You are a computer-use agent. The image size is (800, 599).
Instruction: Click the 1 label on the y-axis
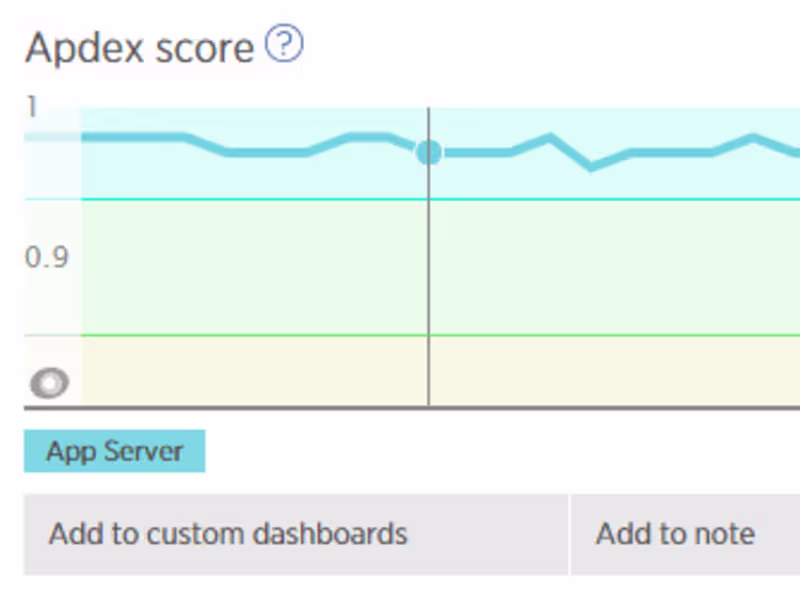pos(32,106)
